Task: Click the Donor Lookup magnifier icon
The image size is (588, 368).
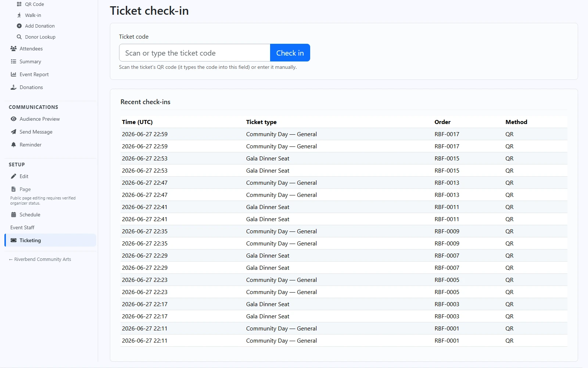Action: (19, 37)
